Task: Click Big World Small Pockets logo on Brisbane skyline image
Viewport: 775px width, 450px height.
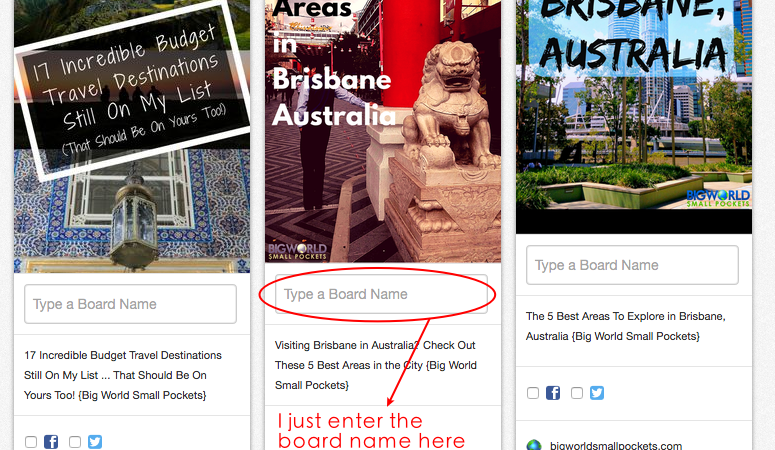Action: pyautogui.click(x=718, y=198)
